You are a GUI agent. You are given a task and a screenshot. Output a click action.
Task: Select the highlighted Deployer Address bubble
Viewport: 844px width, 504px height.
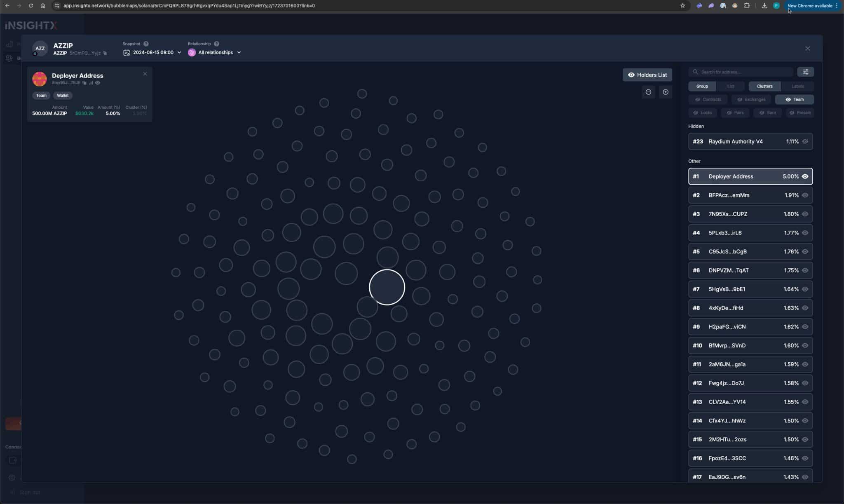(x=387, y=287)
